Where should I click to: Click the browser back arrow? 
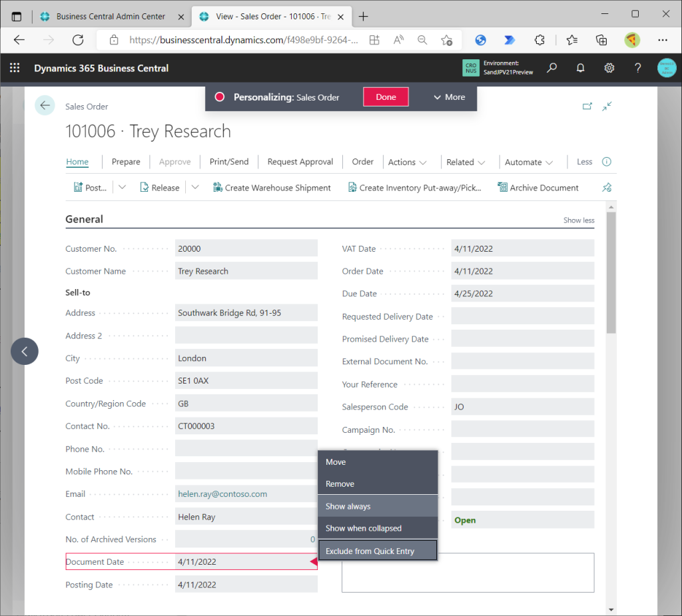19,40
